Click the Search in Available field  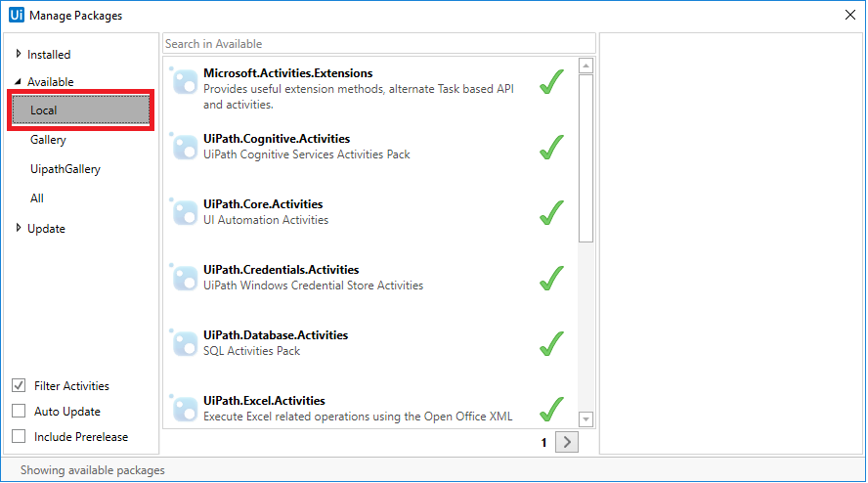click(378, 44)
